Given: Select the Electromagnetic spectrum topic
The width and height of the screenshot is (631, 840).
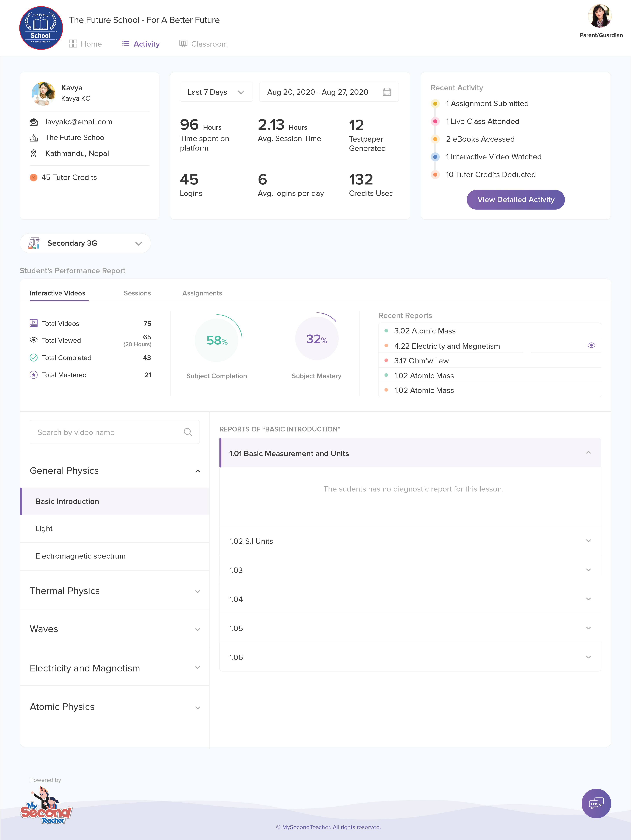Looking at the screenshot, I should click(x=115, y=556).
